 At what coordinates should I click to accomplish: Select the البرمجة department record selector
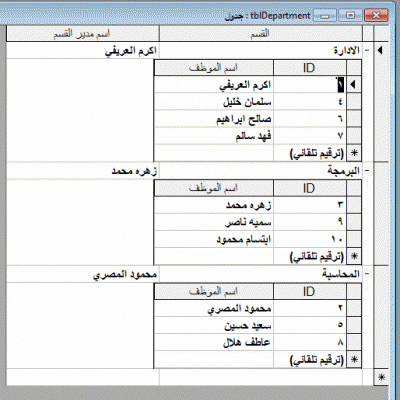click(x=381, y=213)
